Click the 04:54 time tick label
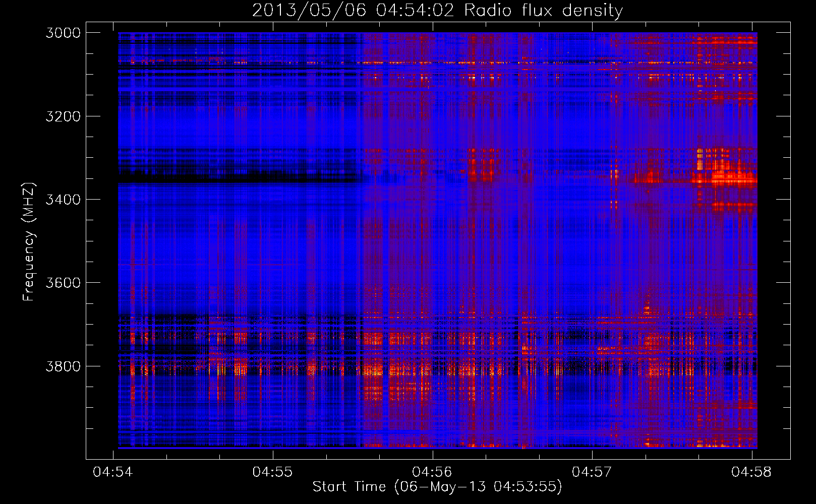Image resolution: width=816 pixels, height=504 pixels. (113, 472)
